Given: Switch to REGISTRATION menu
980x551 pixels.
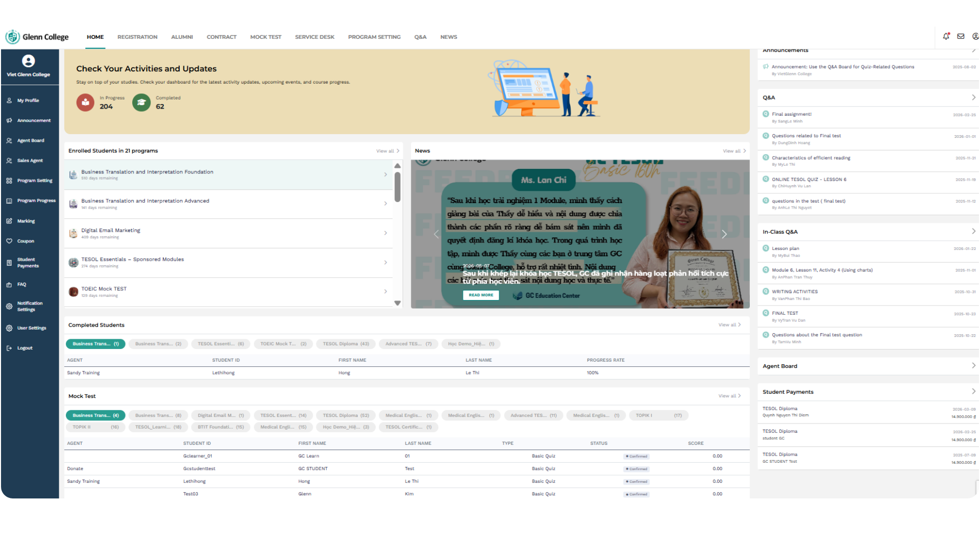Looking at the screenshot, I should coord(137,37).
